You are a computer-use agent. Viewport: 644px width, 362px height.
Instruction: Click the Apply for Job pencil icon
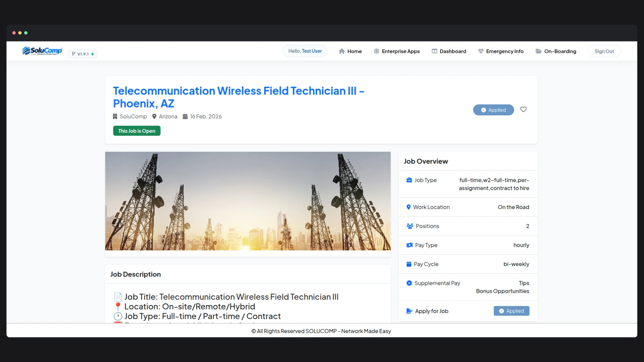tap(410, 311)
